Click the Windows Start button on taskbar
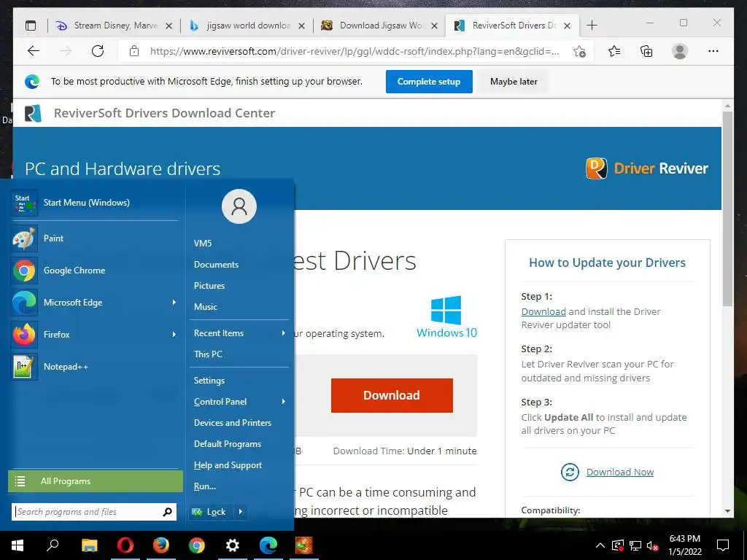The width and height of the screenshot is (747, 560). [x=18, y=545]
